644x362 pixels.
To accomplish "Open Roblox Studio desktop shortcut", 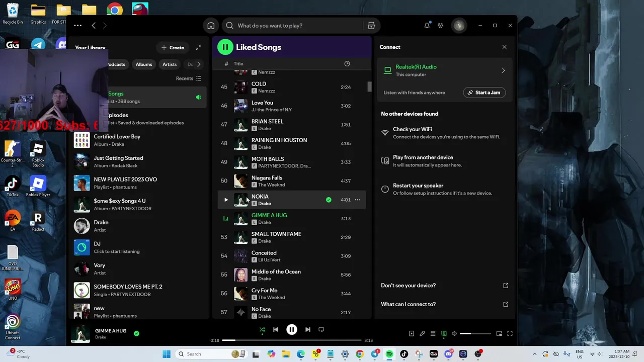I will [x=38, y=155].
